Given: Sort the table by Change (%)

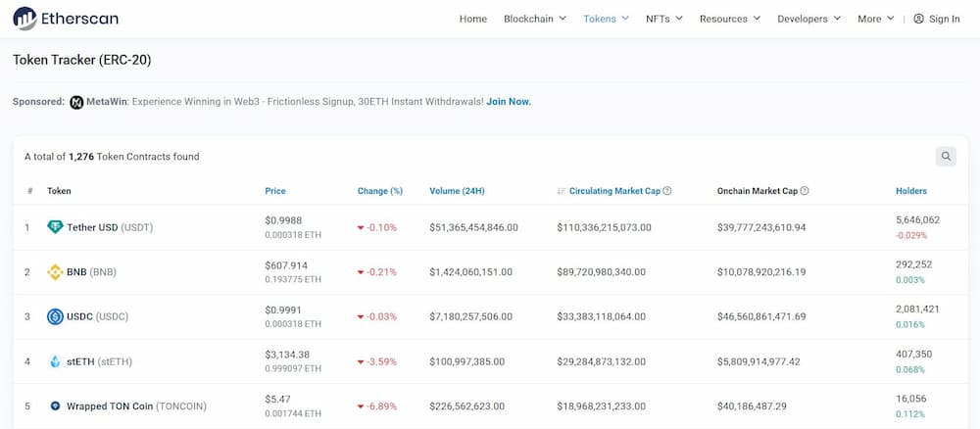Looking at the screenshot, I should tap(380, 191).
